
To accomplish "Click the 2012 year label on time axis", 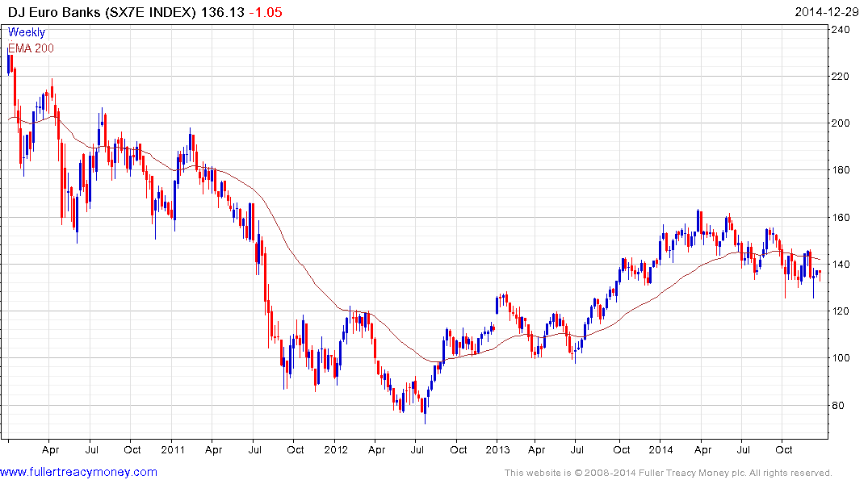I will 335,449.
